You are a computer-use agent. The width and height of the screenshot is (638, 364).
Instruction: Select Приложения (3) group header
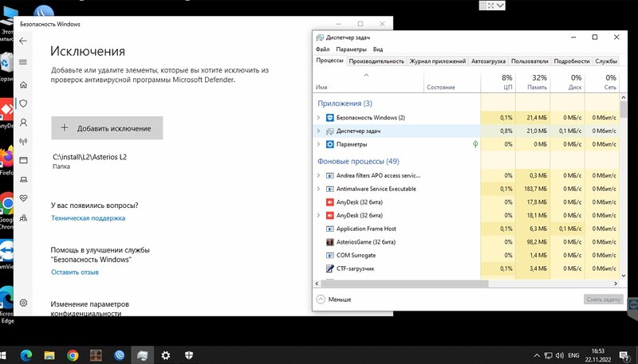pos(345,104)
